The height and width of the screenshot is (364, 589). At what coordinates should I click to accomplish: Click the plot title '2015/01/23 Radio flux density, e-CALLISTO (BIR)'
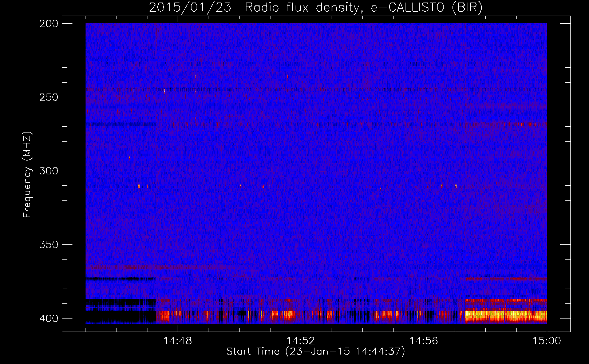pyautogui.click(x=316, y=8)
